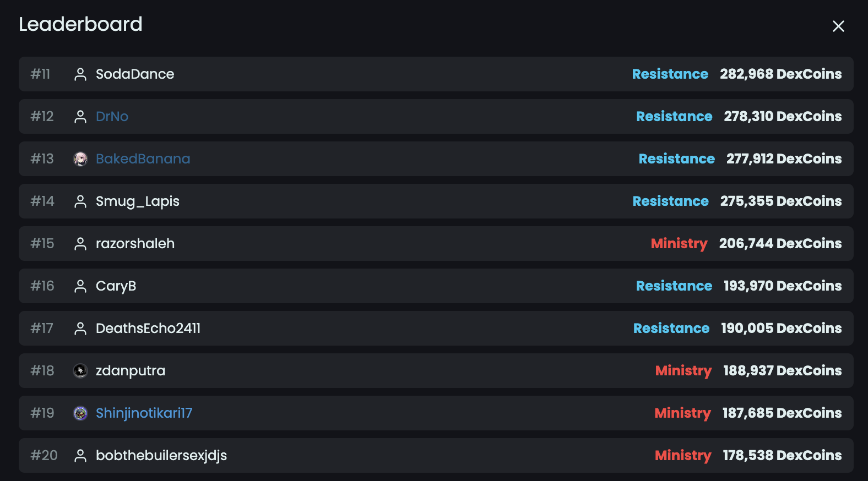The width and height of the screenshot is (868, 481).
Task: Click SodaDance's profile avatar icon
Action: tap(80, 74)
